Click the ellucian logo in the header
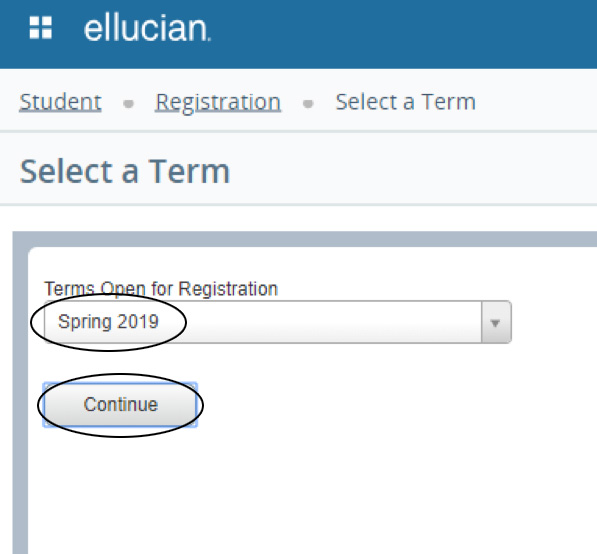 pos(147,29)
